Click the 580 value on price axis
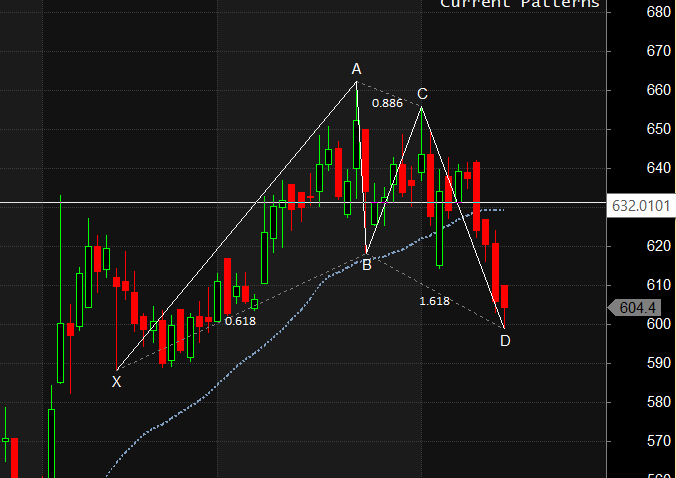 [x=659, y=402]
